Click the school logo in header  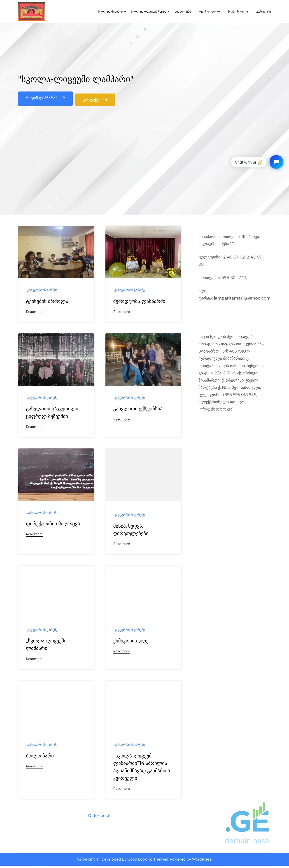point(31,12)
